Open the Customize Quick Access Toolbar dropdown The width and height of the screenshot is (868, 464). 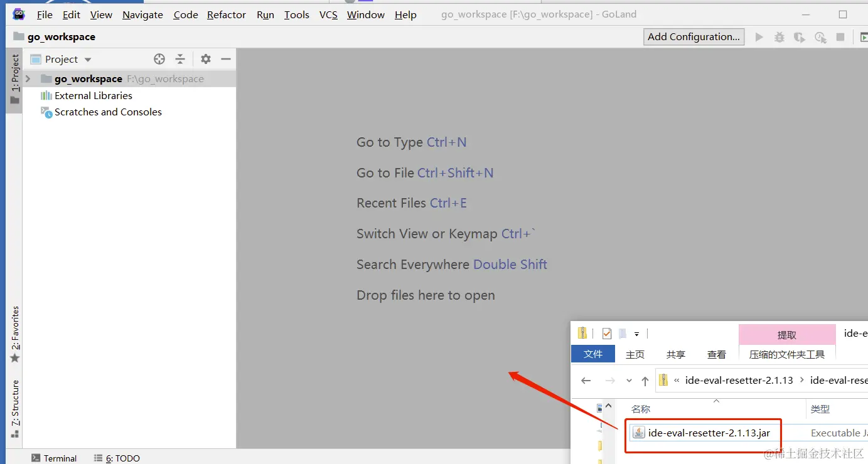tap(636, 334)
